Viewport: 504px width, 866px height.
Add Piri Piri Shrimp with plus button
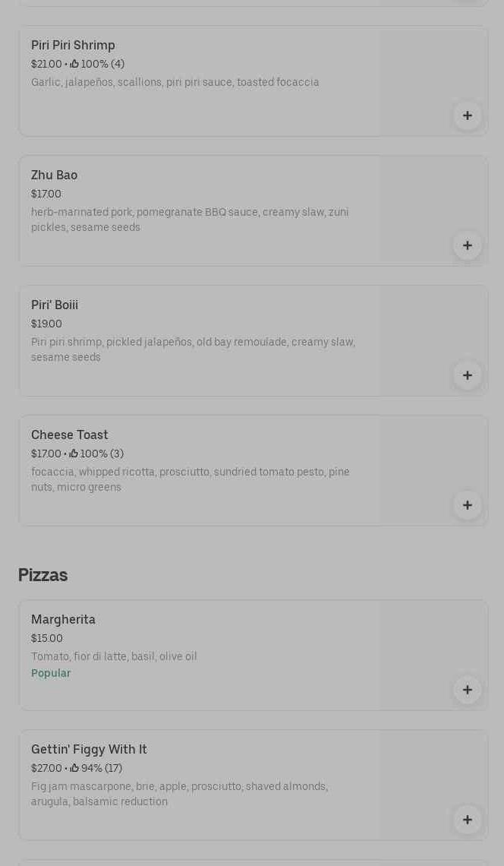point(467,115)
